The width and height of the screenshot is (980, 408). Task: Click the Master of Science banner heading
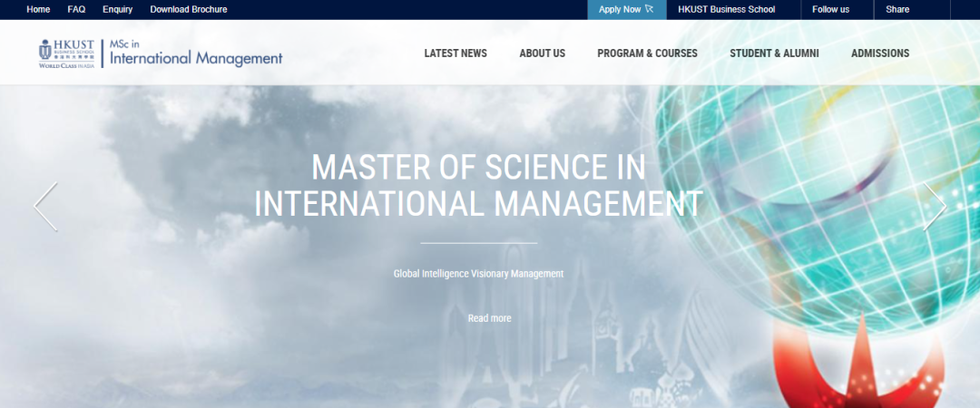479,186
